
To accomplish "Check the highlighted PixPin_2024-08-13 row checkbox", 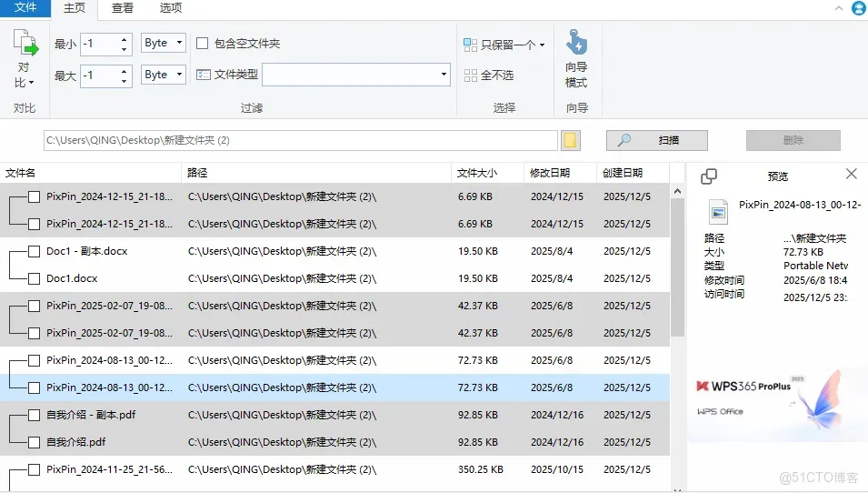I will pos(34,387).
